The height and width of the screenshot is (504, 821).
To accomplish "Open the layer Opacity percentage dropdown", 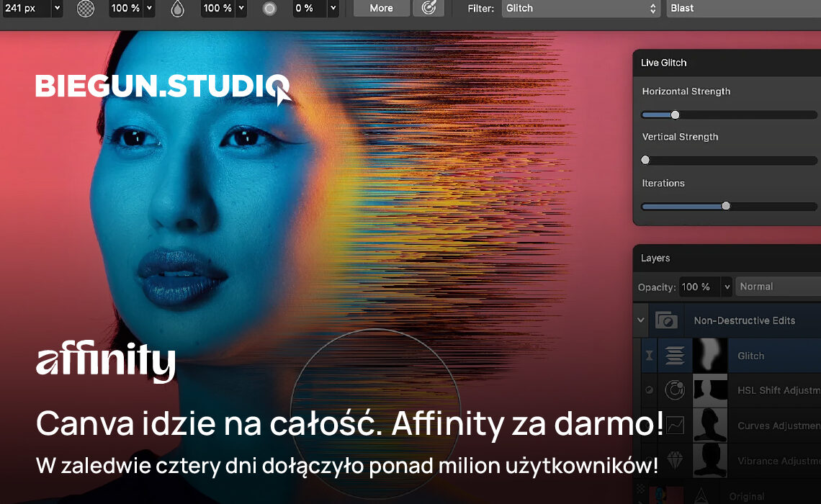I will point(726,286).
